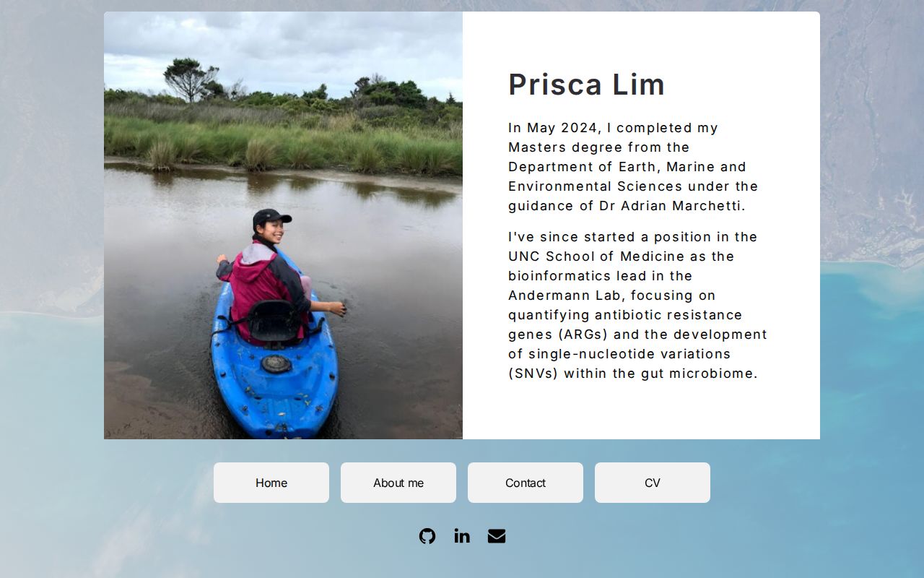Click the kayaker's black cap
The width and height of the screenshot is (924, 578).
point(270,217)
